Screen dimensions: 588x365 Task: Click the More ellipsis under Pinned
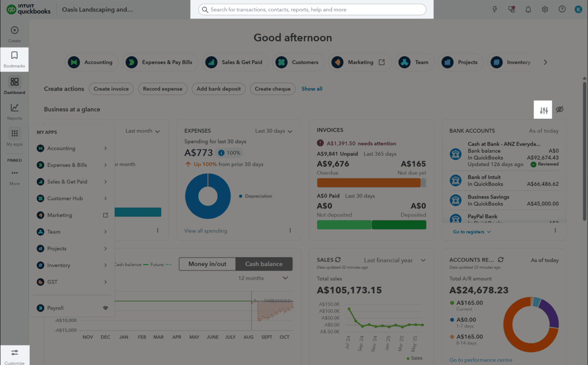point(15,173)
